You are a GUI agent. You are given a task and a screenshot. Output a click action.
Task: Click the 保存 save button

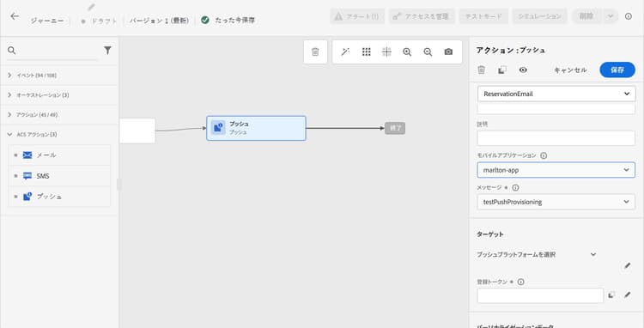[x=617, y=70]
